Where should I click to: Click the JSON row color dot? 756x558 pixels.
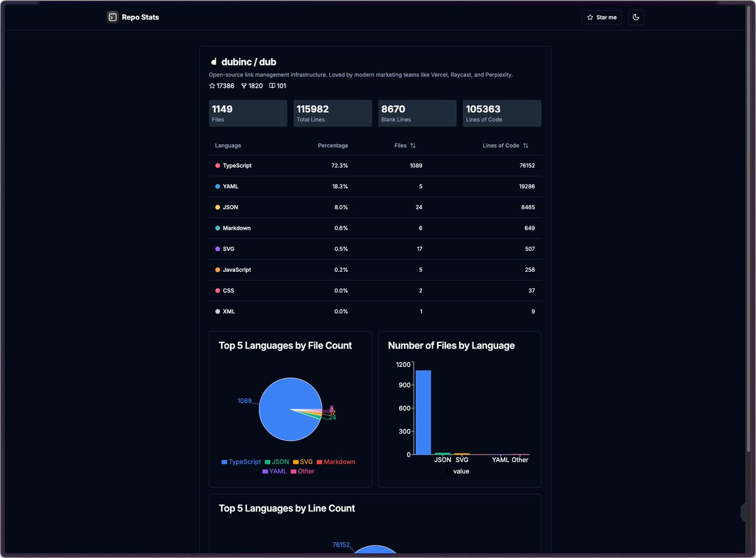(x=218, y=207)
